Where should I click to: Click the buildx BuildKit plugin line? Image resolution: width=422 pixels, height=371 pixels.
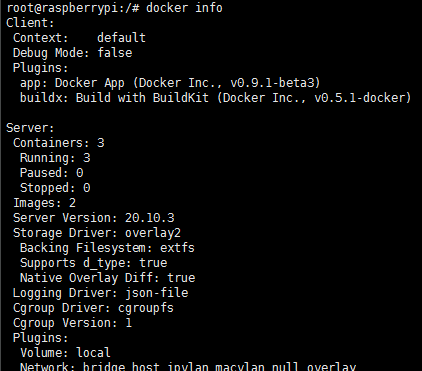(x=215, y=98)
